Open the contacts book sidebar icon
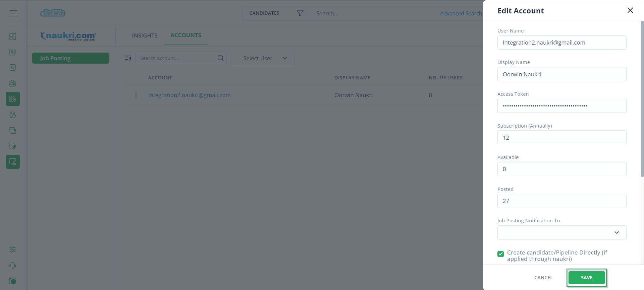Screen dimensions: 644x290 coord(13,52)
